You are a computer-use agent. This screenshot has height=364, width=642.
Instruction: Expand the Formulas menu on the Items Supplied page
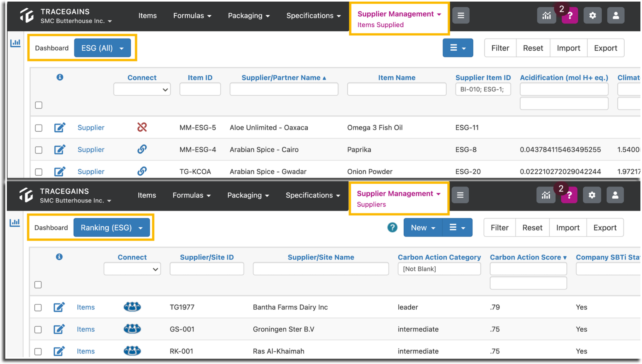coord(192,16)
